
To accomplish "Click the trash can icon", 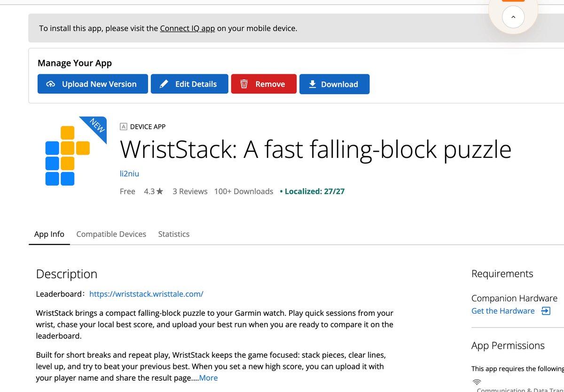I will point(244,84).
